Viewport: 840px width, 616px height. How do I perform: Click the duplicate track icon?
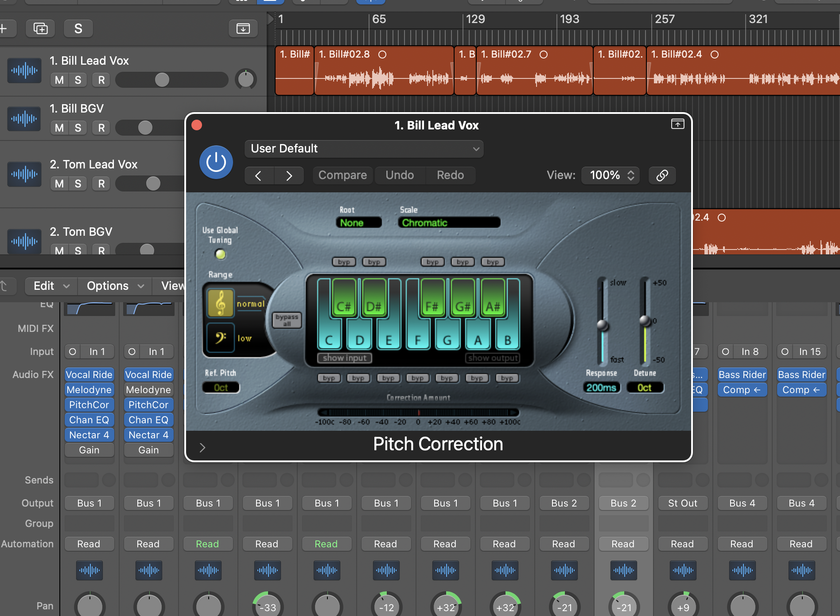pyautogui.click(x=40, y=29)
